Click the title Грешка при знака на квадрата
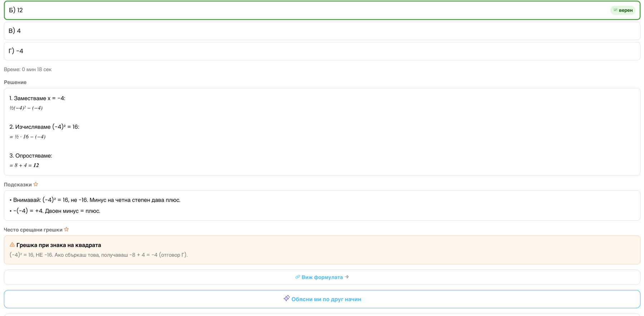The height and width of the screenshot is (316, 644). pos(59,245)
